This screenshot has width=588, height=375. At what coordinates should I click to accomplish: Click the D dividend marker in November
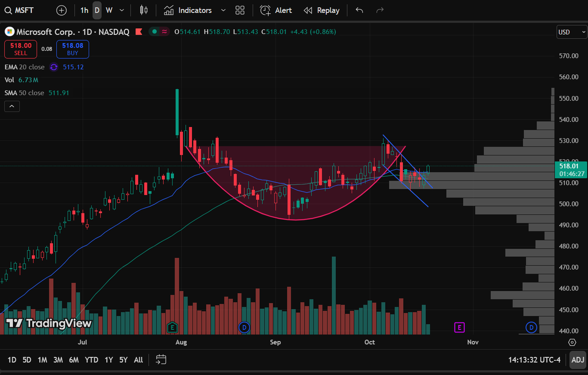[531, 327]
